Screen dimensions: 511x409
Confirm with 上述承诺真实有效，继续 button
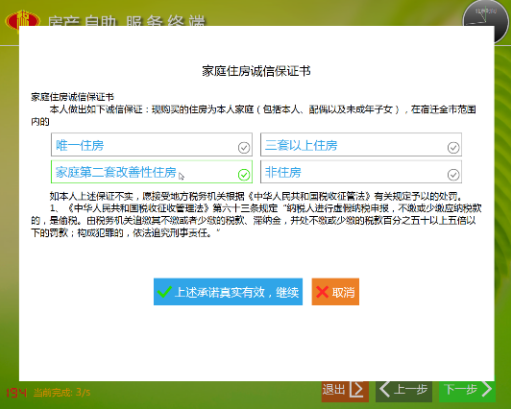click(x=228, y=292)
